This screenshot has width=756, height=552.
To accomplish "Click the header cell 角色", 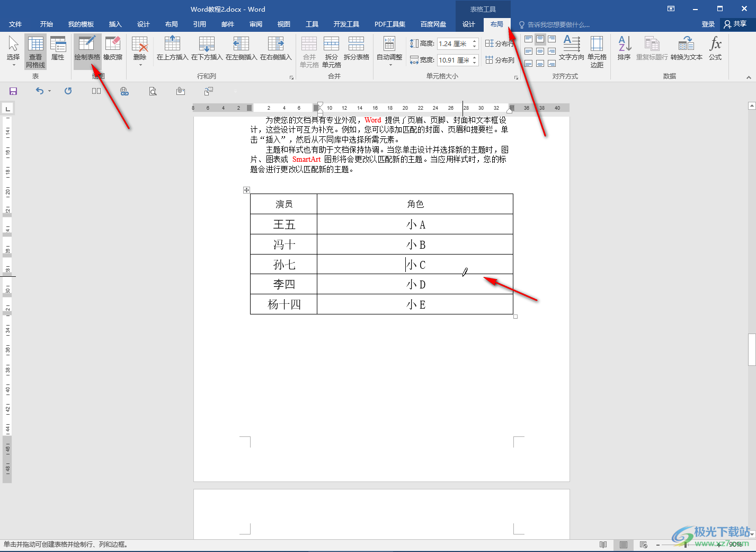I will pyautogui.click(x=415, y=204).
